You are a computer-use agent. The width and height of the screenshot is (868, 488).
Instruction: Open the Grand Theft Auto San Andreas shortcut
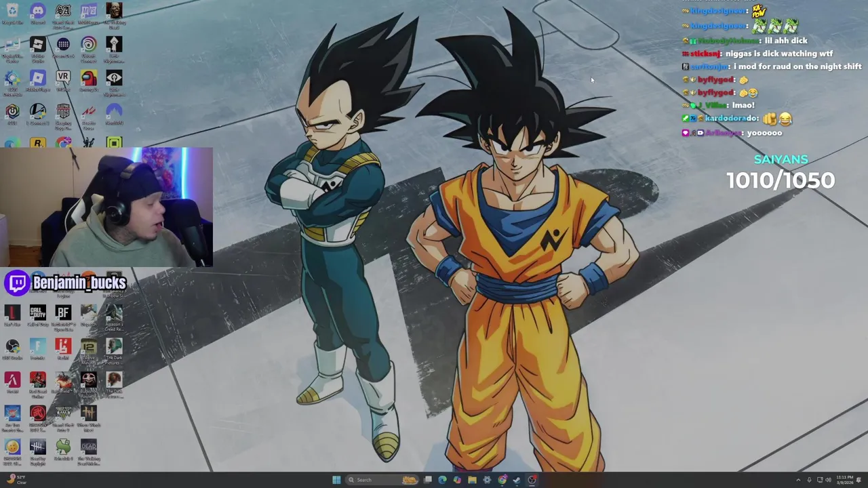[x=63, y=15]
